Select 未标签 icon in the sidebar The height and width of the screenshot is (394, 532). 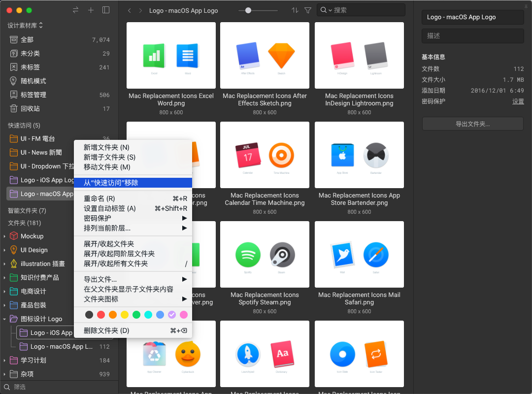[14, 67]
